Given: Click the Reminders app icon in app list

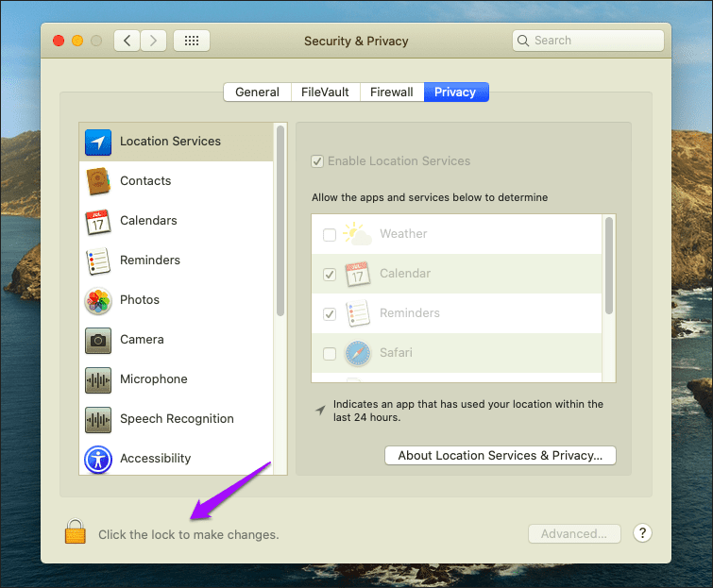Looking at the screenshot, I should [358, 313].
